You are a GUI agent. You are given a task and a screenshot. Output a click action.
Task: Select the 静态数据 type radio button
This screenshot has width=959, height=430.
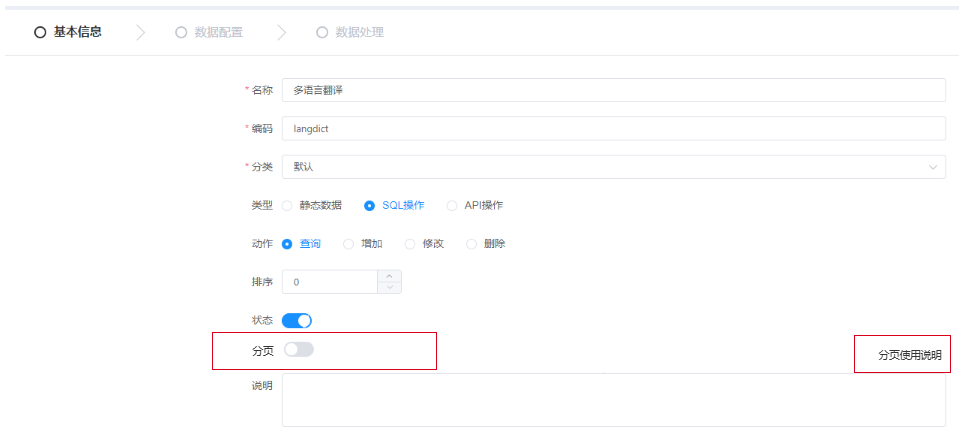click(287, 206)
